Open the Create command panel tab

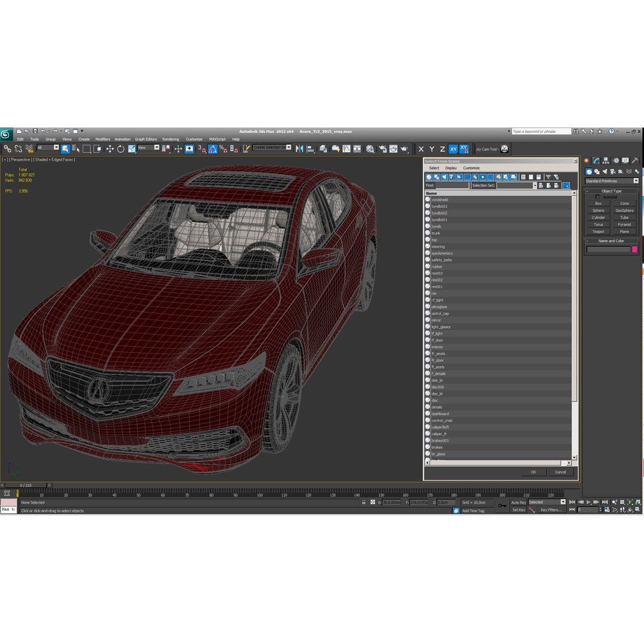pyautogui.click(x=587, y=160)
